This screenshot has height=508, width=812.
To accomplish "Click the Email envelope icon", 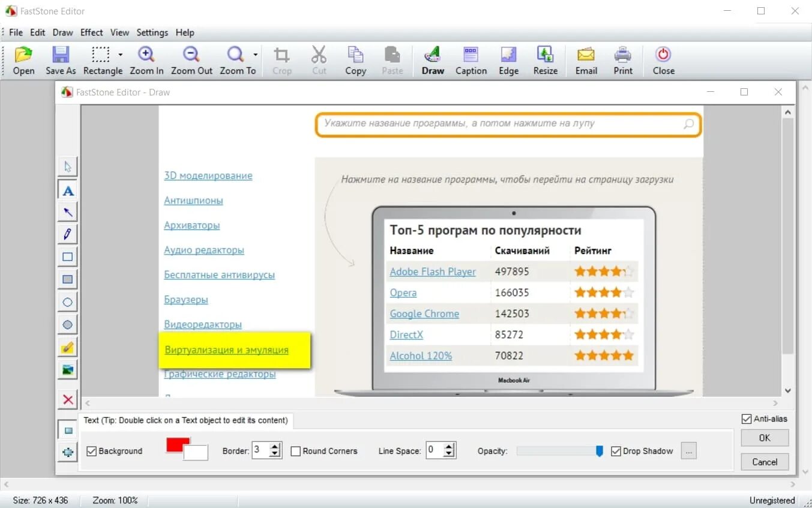I will tap(586, 61).
